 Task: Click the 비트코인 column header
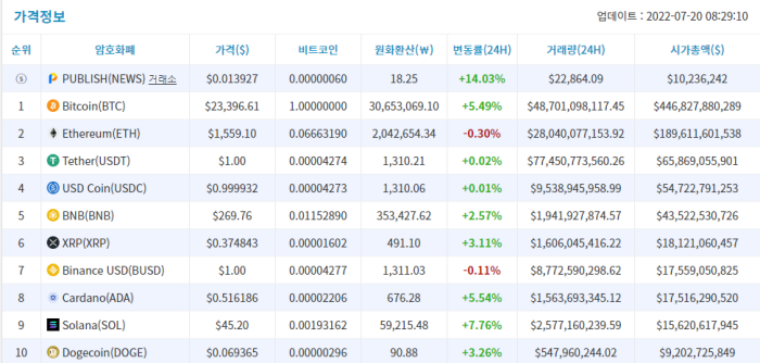(x=318, y=49)
